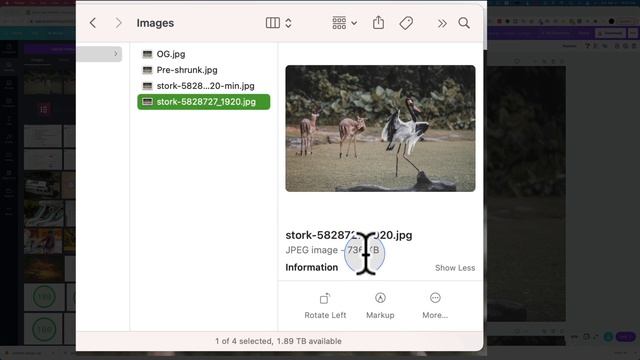Viewport: 640px width, 360px height.
Task: Click Show Less in Information section
Action: [x=455, y=268]
